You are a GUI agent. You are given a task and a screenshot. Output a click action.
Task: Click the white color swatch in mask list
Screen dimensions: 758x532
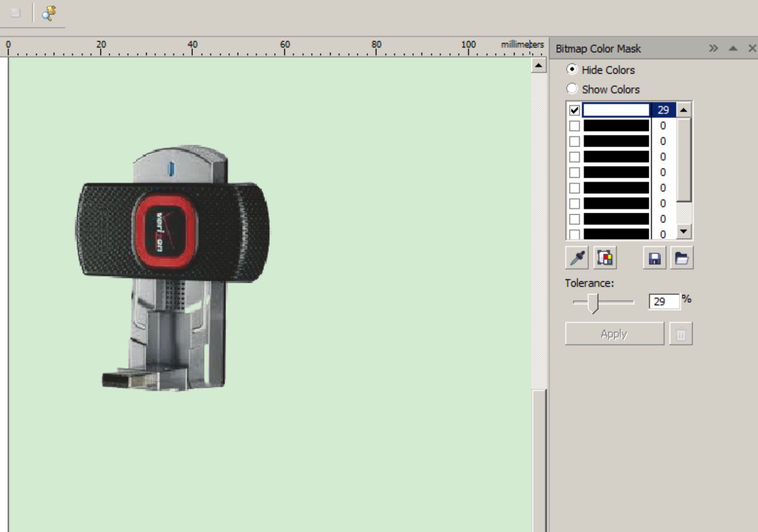[616, 110]
